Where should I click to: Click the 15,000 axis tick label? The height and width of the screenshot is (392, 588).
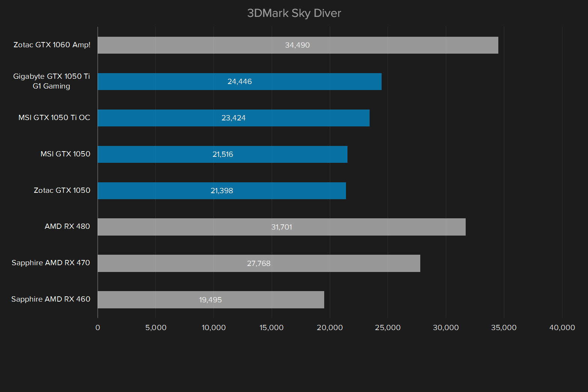[272, 327]
